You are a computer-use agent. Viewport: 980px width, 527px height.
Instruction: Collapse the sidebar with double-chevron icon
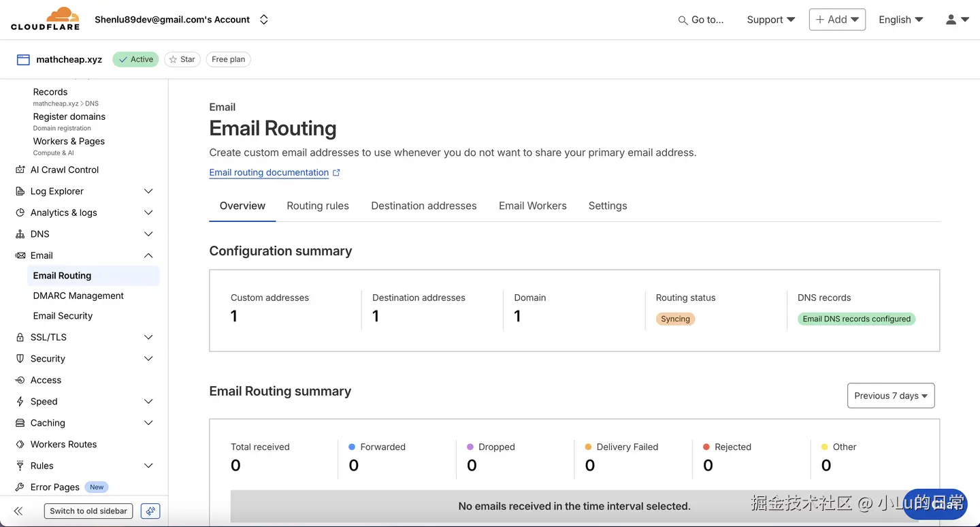point(18,511)
